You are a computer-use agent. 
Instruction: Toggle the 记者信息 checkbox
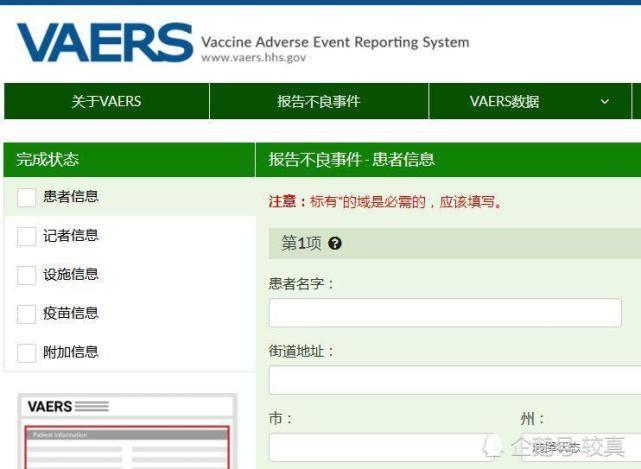27,236
